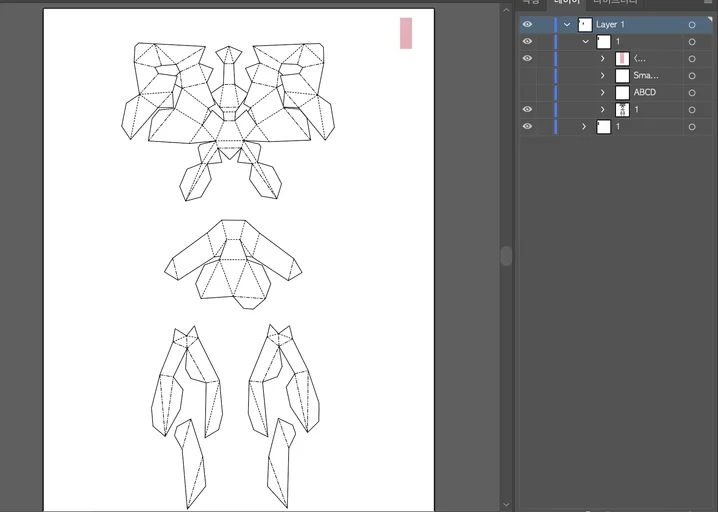This screenshot has height=512, width=718.
Task: Click the thumbnail of the figure sublayer
Action: (622, 110)
